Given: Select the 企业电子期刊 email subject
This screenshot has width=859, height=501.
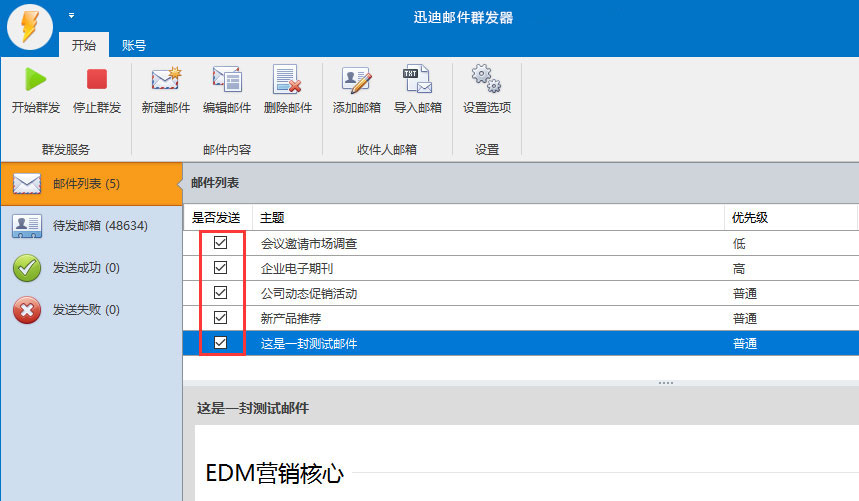Looking at the screenshot, I should tap(297, 269).
